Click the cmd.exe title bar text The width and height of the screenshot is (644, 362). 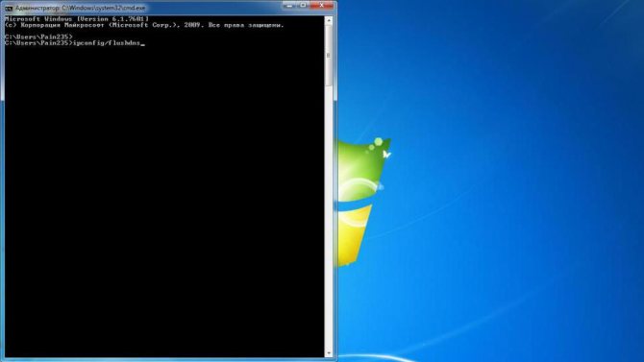[x=80, y=8]
